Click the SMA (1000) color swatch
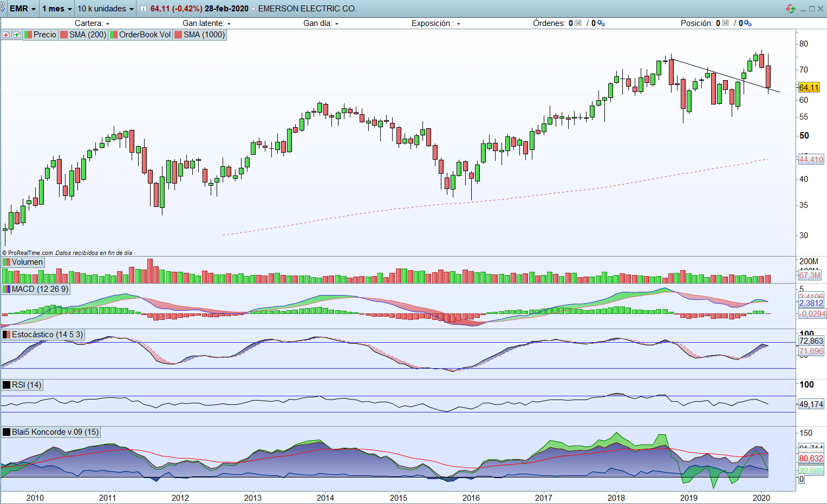The image size is (827, 504). point(178,35)
